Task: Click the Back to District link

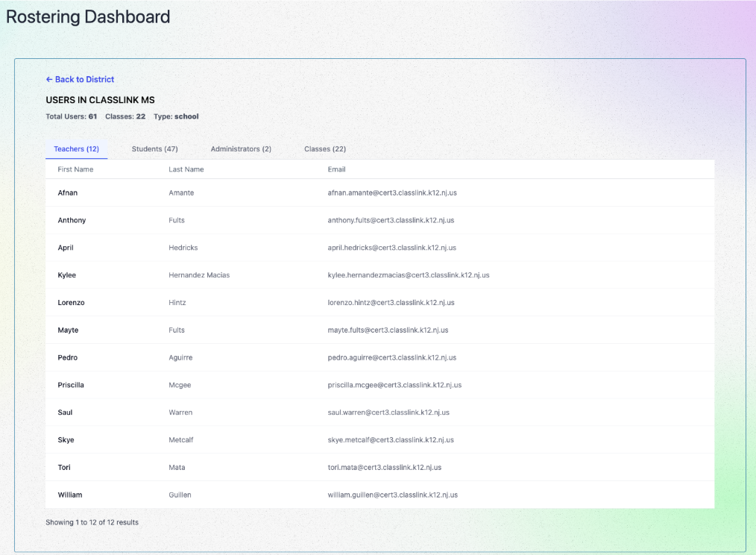Action: click(80, 79)
